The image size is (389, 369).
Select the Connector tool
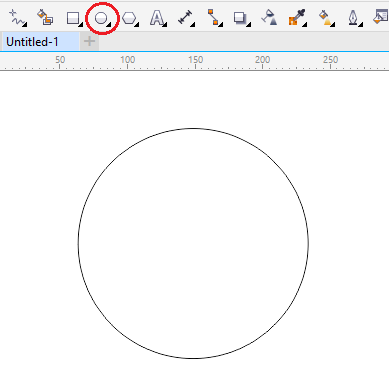214,18
